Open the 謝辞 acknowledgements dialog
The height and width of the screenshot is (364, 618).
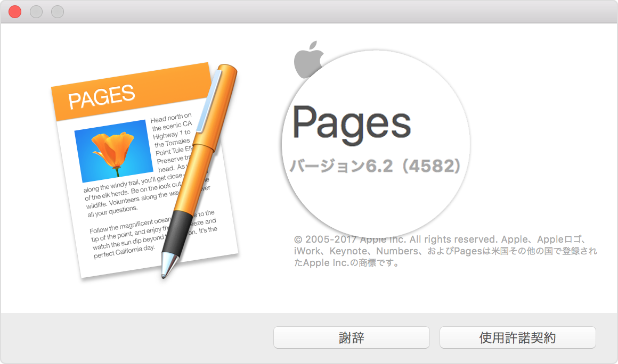(352, 337)
